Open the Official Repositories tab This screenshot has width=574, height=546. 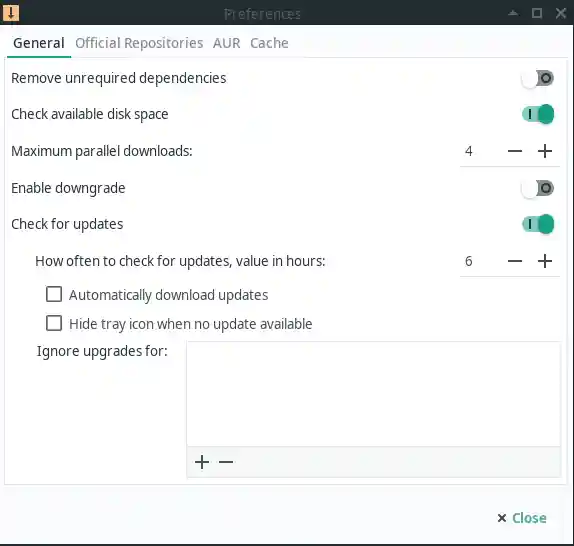(x=139, y=43)
